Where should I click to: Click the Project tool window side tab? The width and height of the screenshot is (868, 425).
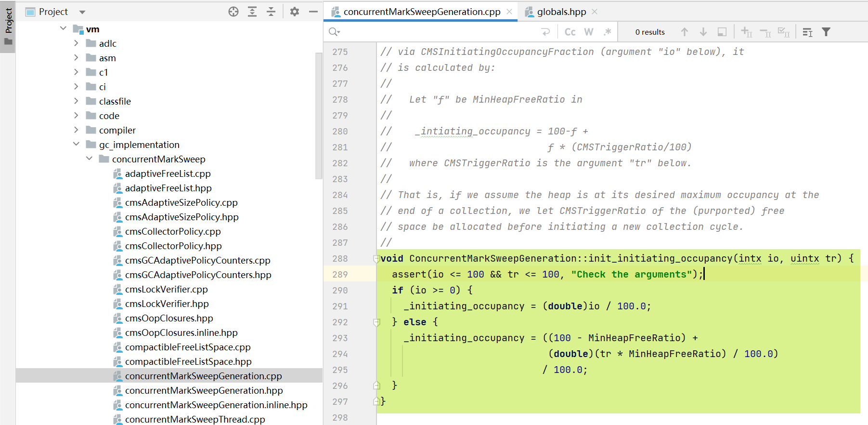pyautogui.click(x=8, y=27)
